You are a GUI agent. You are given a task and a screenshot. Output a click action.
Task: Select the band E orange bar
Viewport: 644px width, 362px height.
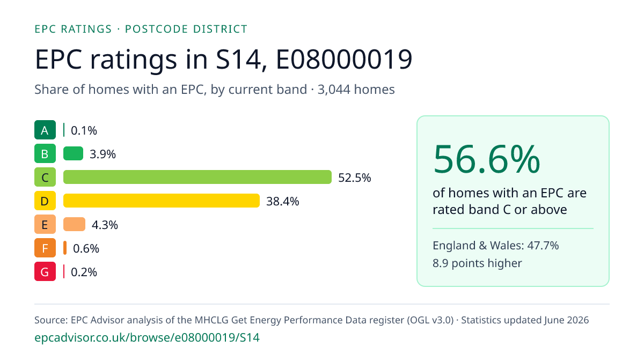pyautogui.click(x=75, y=225)
